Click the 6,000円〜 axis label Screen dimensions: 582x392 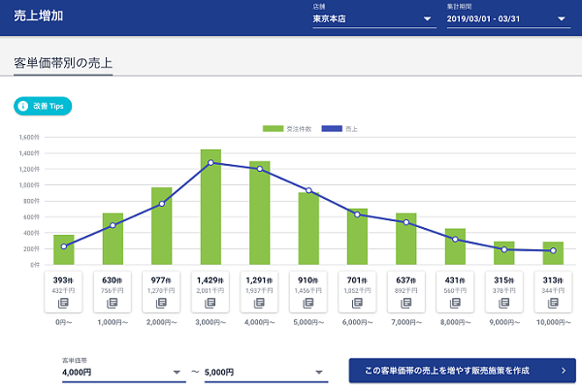[357, 322]
